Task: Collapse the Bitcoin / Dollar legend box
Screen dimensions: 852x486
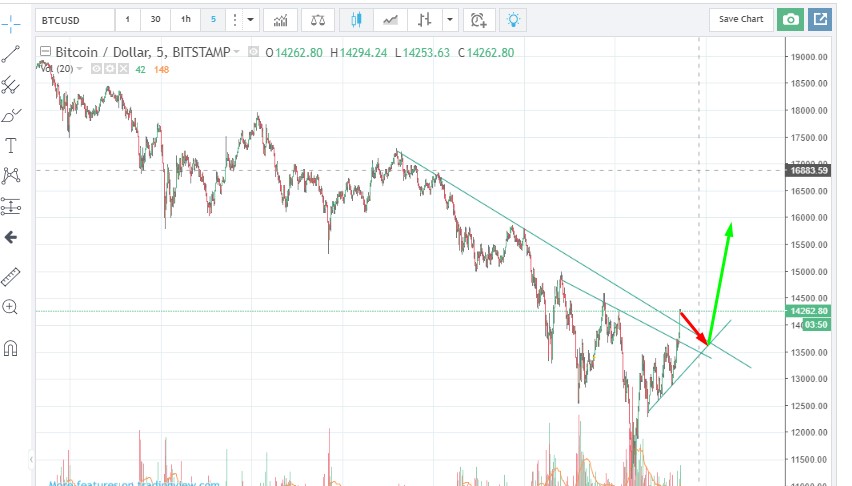Action: pos(46,52)
